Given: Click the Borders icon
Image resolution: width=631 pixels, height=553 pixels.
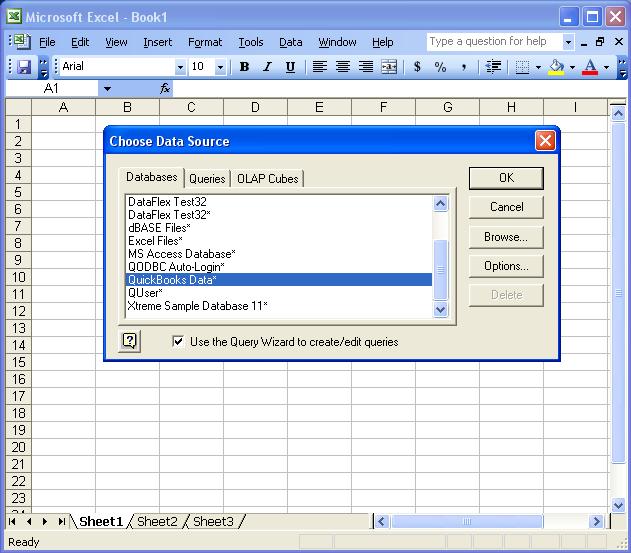Looking at the screenshot, I should click(x=522, y=67).
